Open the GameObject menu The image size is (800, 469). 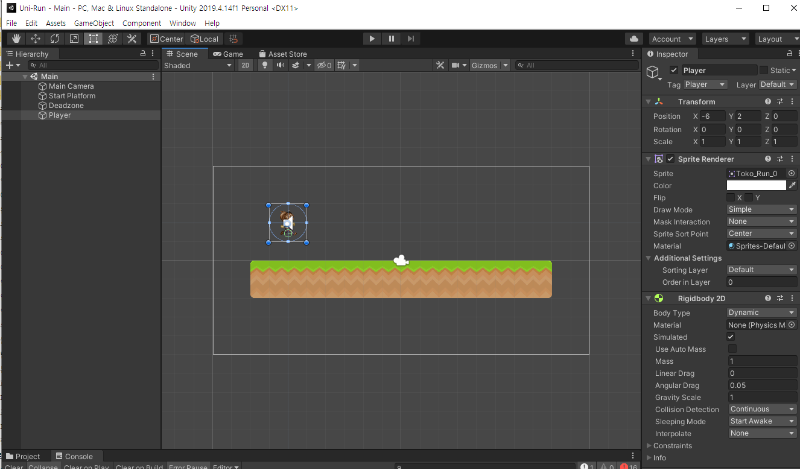coord(94,23)
